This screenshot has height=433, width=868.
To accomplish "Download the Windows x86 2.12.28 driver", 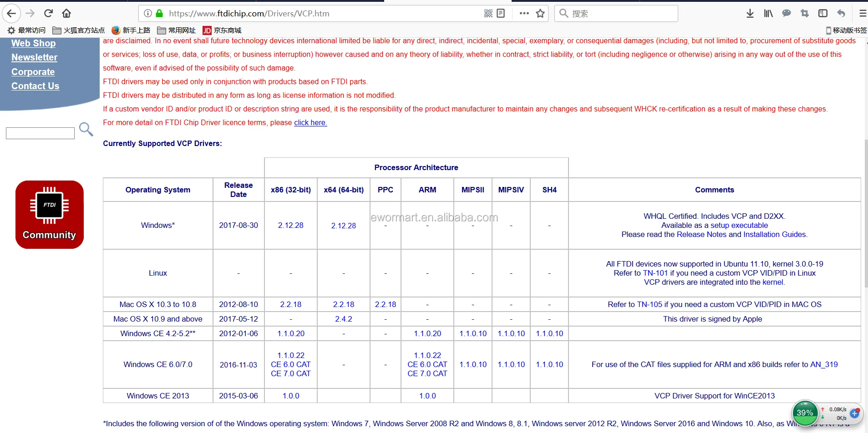I will click(290, 225).
